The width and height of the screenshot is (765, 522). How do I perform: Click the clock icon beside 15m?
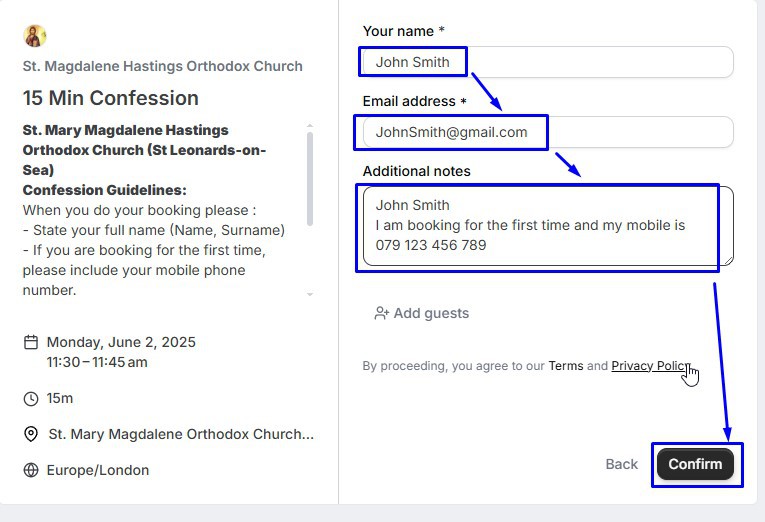tap(31, 399)
